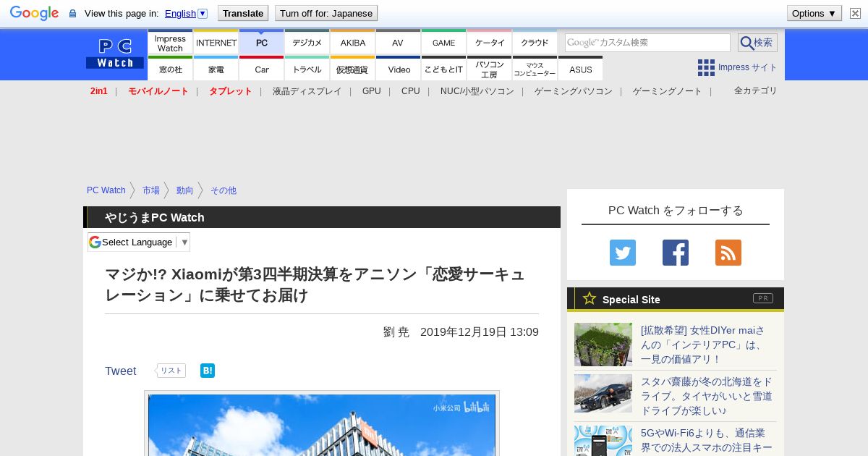Open the 全カテゴリ link
The width and height of the screenshot is (868, 456).
point(756,90)
